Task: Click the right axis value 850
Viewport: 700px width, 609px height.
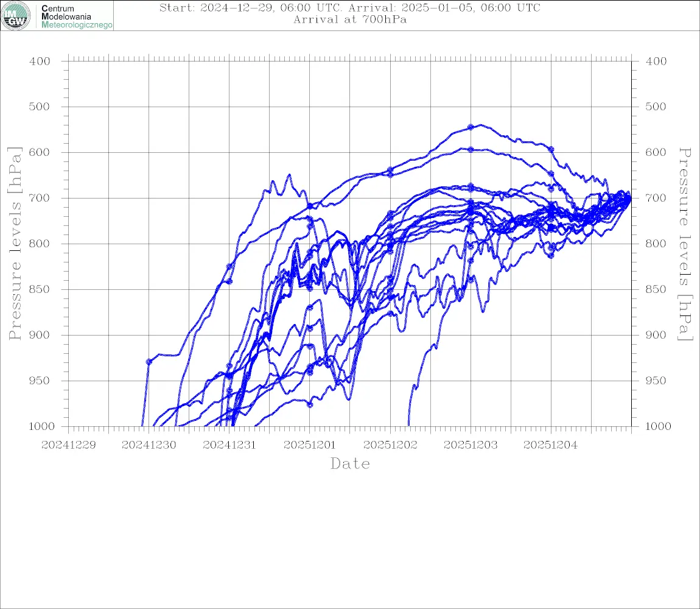Action: 656,289
